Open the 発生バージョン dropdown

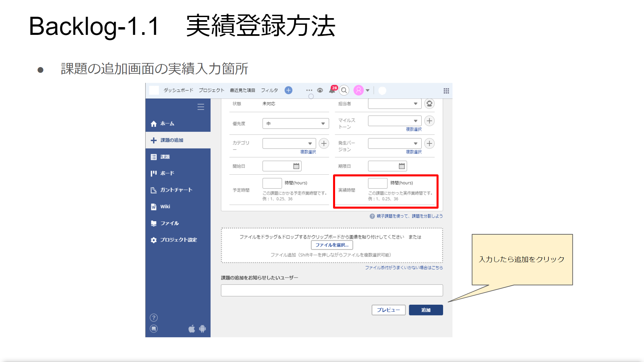click(x=394, y=143)
